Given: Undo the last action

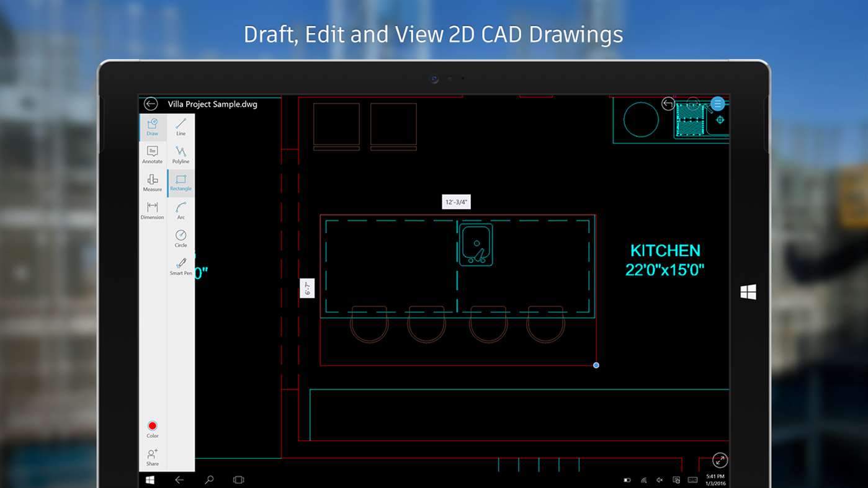Looking at the screenshot, I should (x=668, y=104).
